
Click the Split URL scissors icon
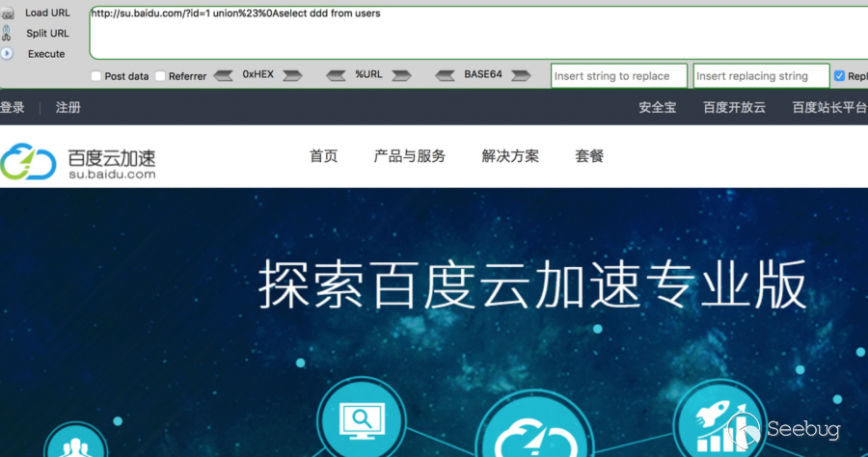6,33
